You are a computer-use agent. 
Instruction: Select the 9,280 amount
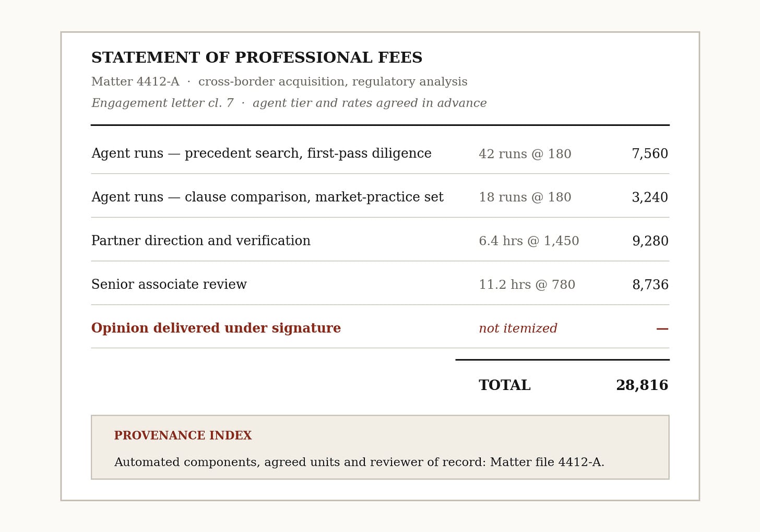pos(650,241)
